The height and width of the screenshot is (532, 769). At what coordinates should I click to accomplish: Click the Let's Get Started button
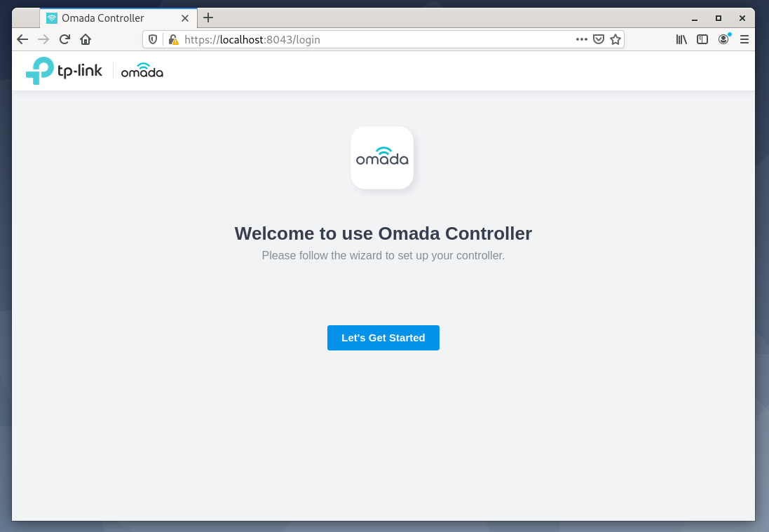pos(383,338)
